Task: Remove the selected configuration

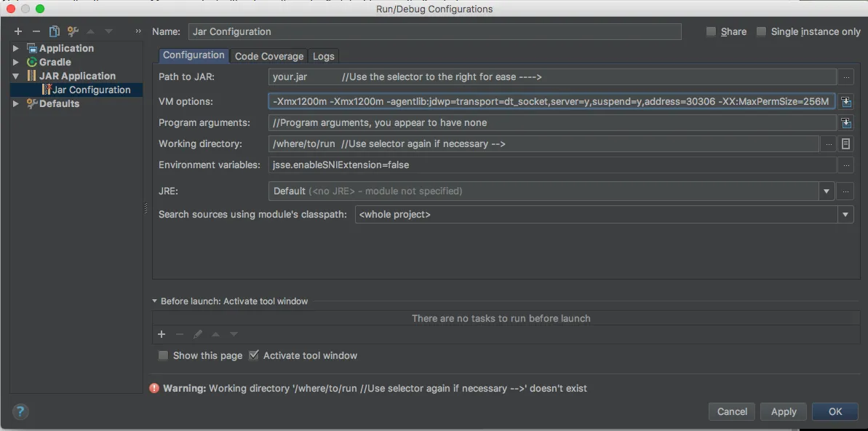Action: click(x=36, y=31)
